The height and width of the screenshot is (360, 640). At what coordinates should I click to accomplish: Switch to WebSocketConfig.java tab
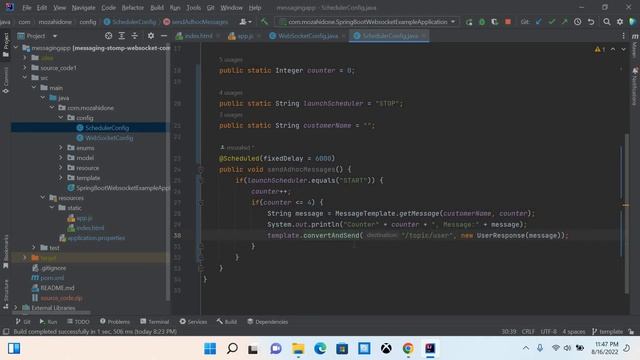point(308,36)
